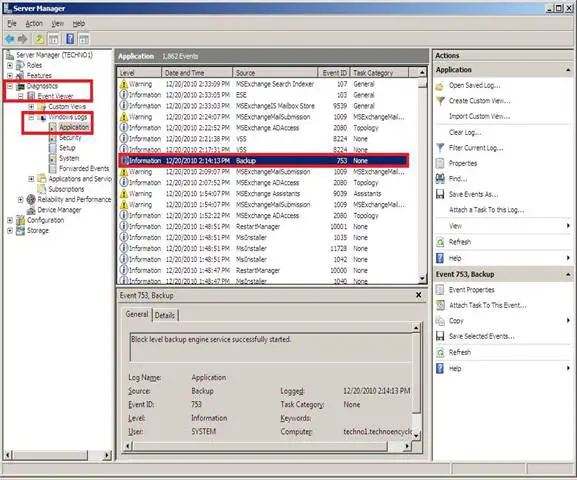Viewport: 577px width, 480px height.
Task: Select the General tab
Action: click(x=137, y=314)
